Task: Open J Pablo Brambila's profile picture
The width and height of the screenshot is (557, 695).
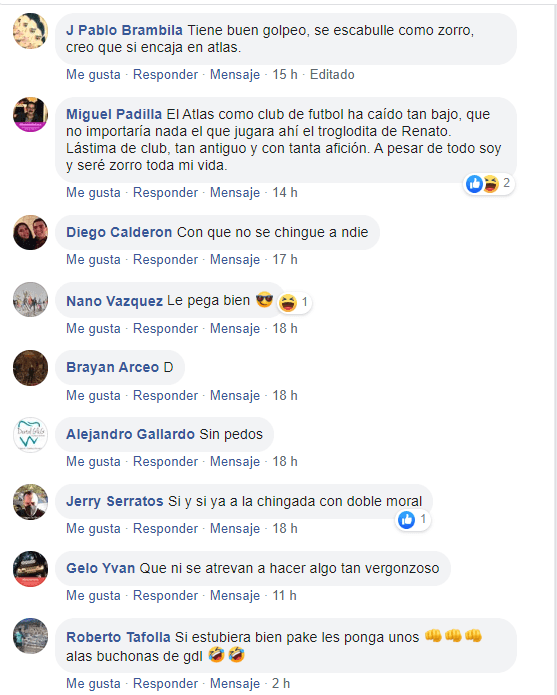Action: point(30,31)
